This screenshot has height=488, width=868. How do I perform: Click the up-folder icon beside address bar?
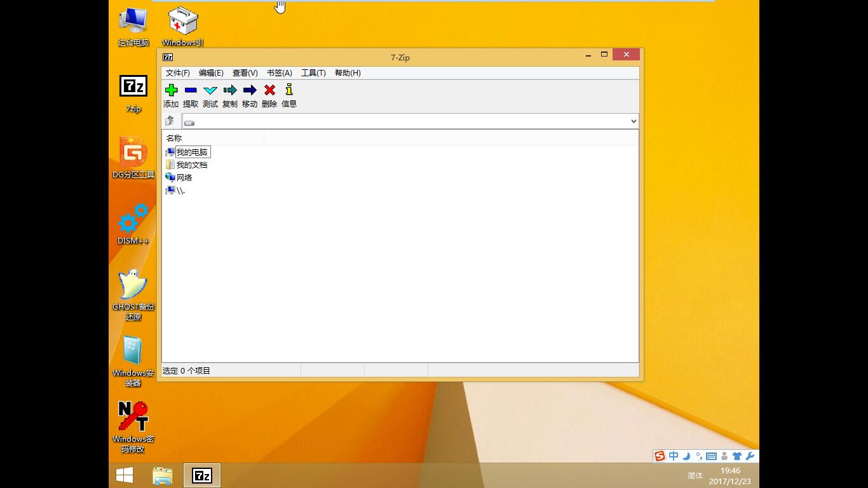pyautogui.click(x=170, y=121)
